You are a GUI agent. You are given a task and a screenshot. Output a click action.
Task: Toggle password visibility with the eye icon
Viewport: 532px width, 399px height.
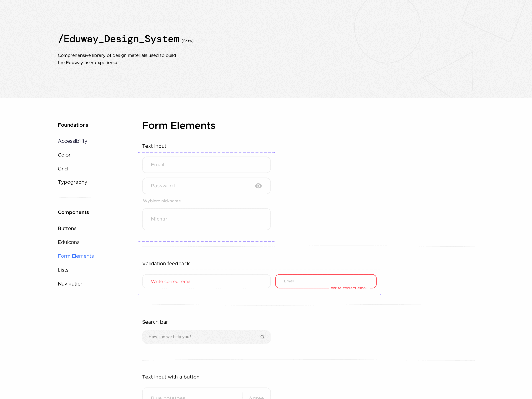coord(258,186)
